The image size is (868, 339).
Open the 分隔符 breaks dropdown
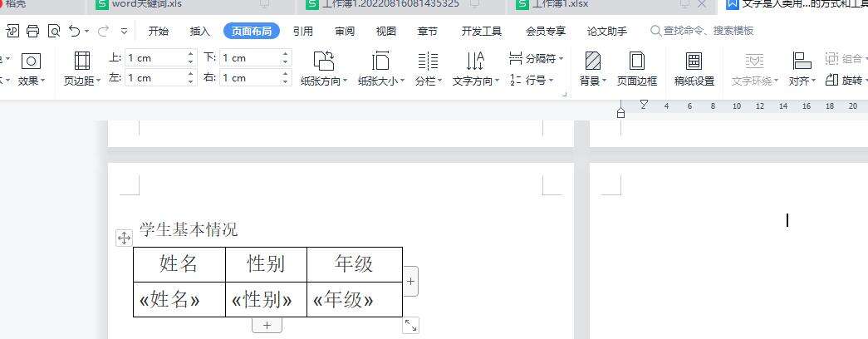click(x=536, y=58)
